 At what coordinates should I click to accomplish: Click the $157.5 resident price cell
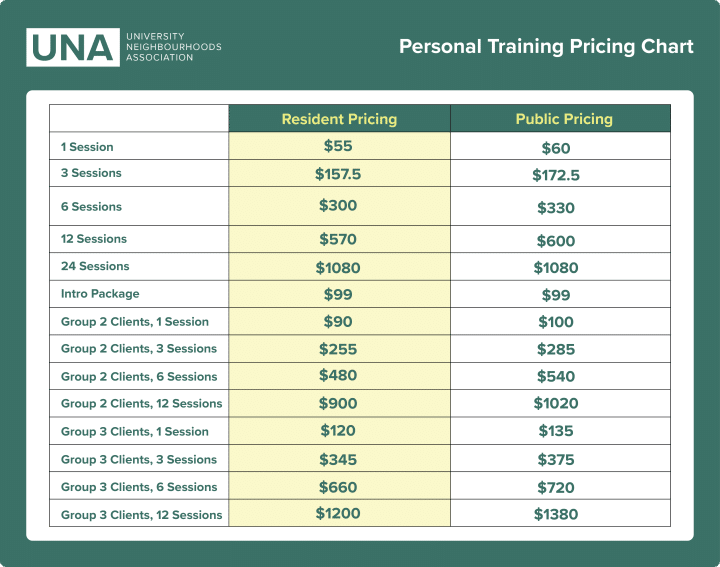click(x=338, y=174)
